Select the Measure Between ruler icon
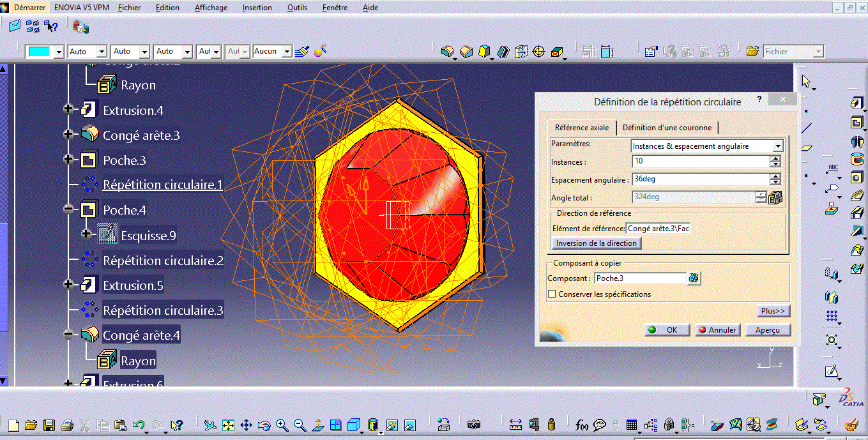 click(516, 425)
